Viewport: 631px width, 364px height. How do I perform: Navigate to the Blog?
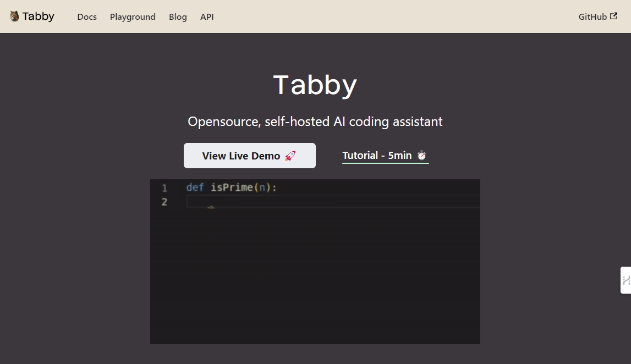(x=178, y=17)
